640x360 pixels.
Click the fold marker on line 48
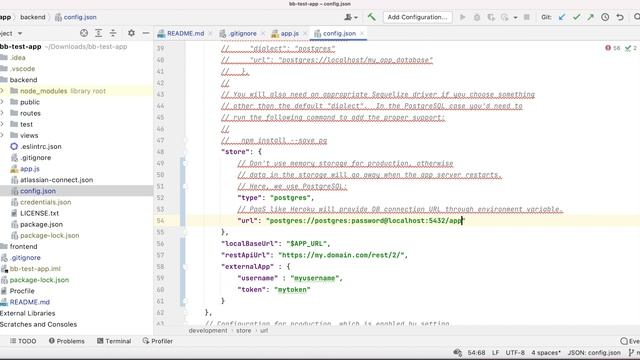pyautogui.click(x=184, y=152)
